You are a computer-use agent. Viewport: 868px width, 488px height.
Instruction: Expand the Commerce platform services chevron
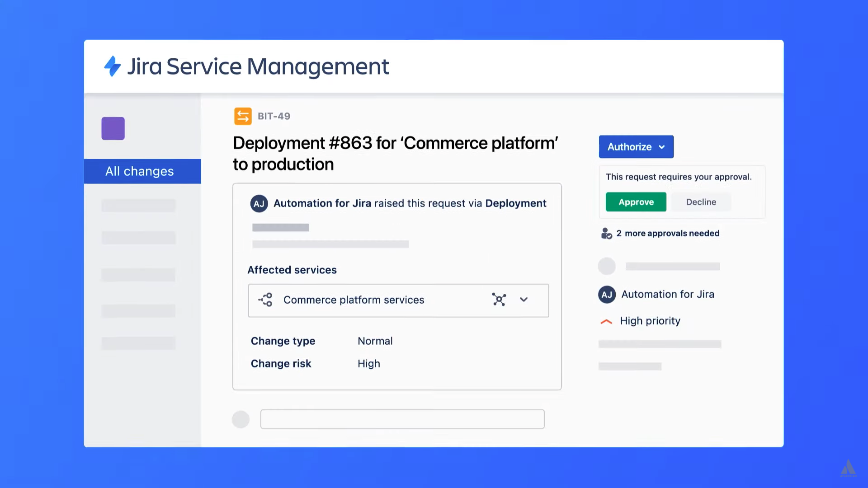click(524, 300)
